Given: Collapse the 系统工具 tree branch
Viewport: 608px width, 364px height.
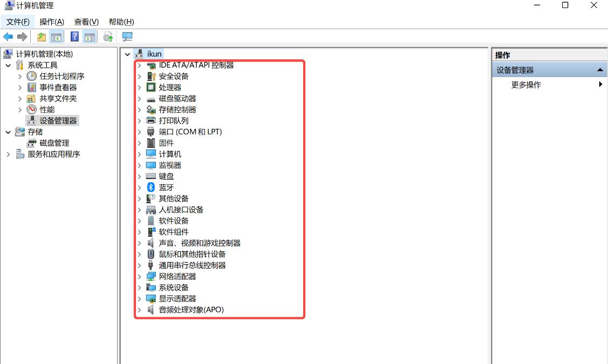Looking at the screenshot, I should 8,65.
